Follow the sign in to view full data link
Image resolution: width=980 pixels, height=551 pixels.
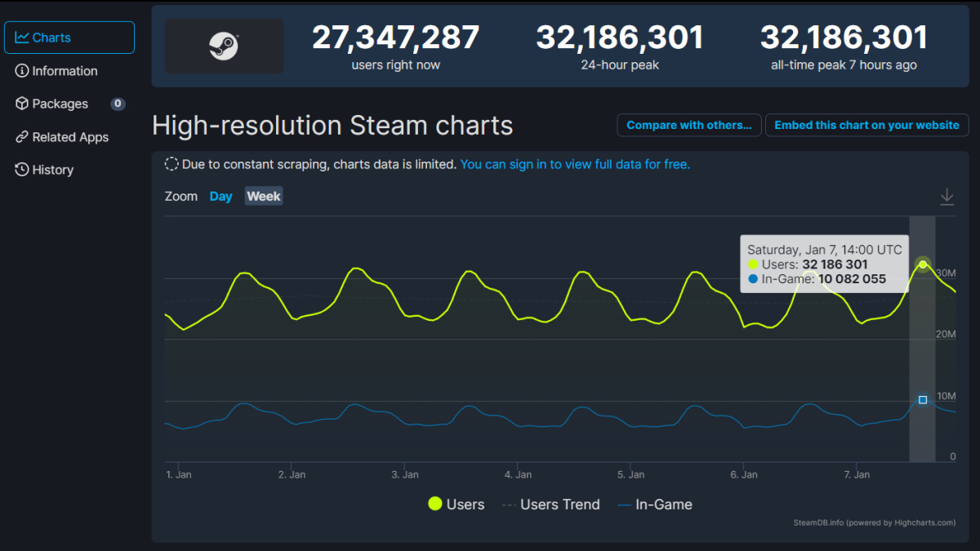(x=575, y=163)
